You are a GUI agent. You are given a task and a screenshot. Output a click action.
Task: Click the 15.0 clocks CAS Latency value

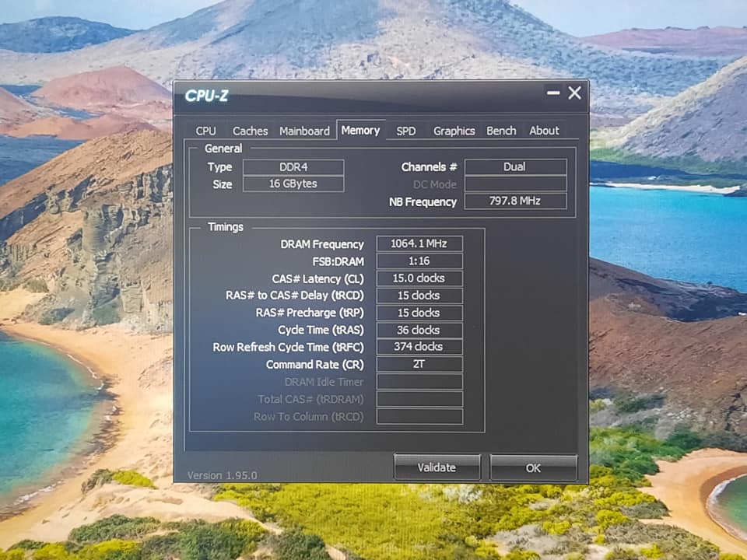click(x=419, y=278)
